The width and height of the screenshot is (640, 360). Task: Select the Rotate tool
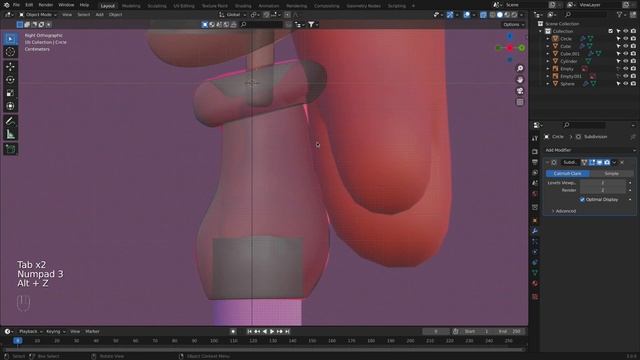(11, 80)
